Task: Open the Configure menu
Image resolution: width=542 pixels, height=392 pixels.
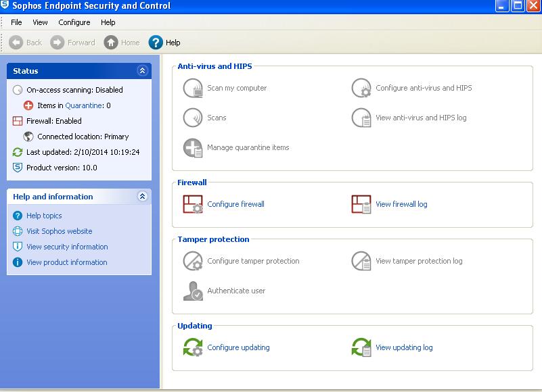Action: (x=74, y=22)
